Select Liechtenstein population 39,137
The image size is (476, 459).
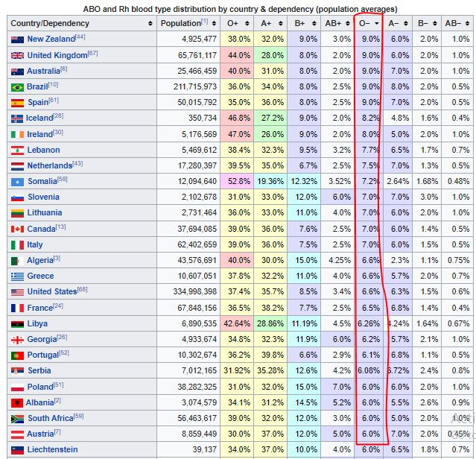(x=205, y=449)
